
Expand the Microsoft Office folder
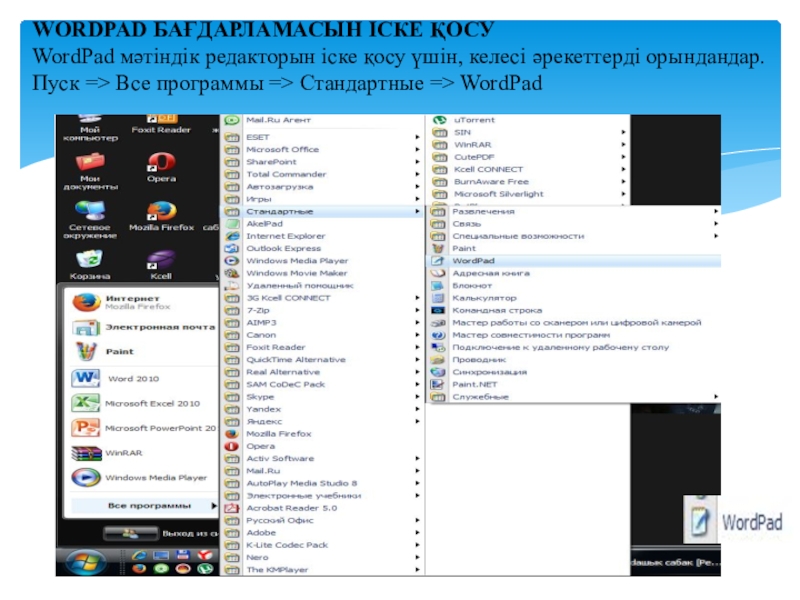point(322,149)
